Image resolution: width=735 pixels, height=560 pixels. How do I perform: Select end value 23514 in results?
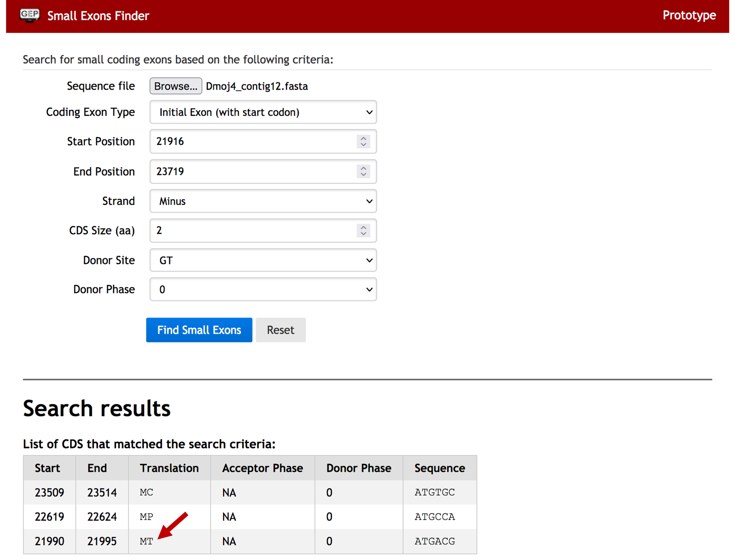(x=102, y=492)
